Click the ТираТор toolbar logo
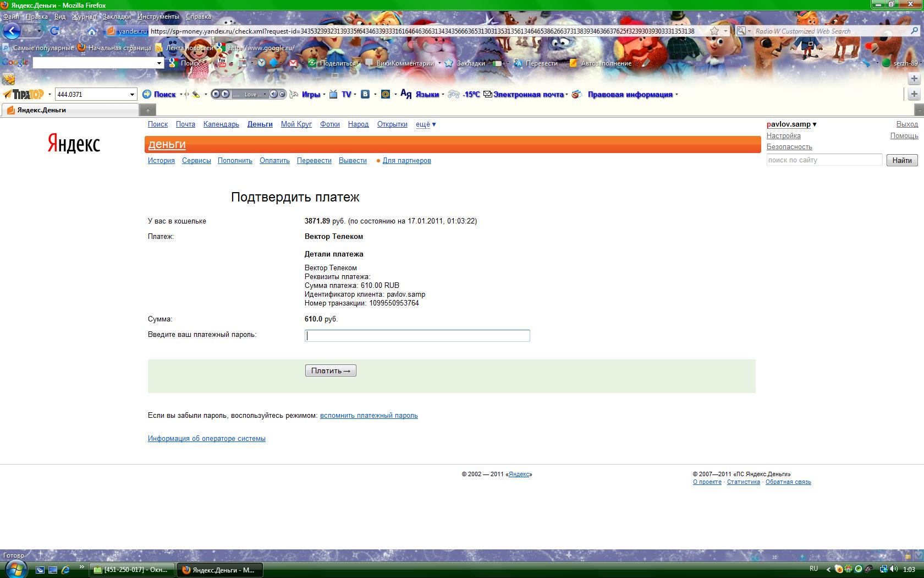Screen dimensions: 924x578 (24, 94)
